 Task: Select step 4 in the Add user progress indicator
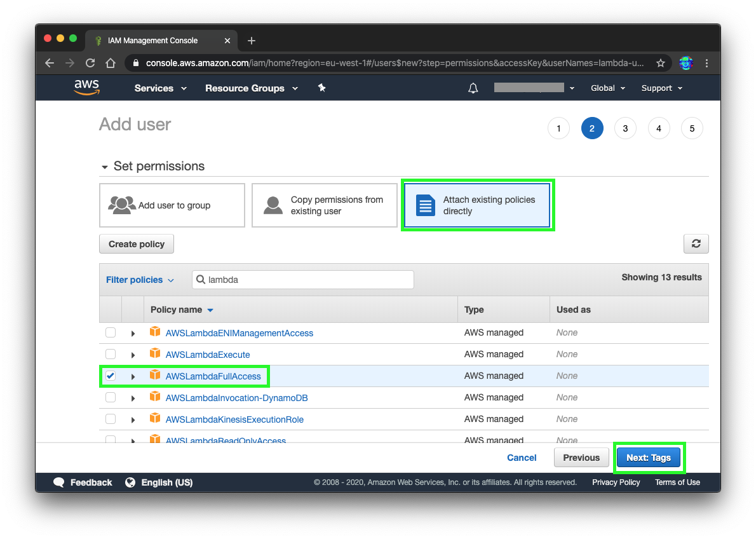[659, 128]
